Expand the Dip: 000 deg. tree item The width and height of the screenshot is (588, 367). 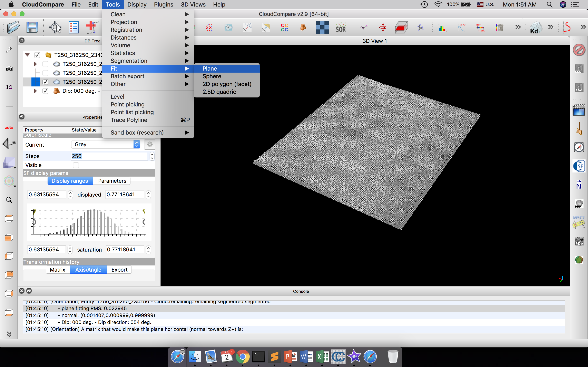click(35, 91)
